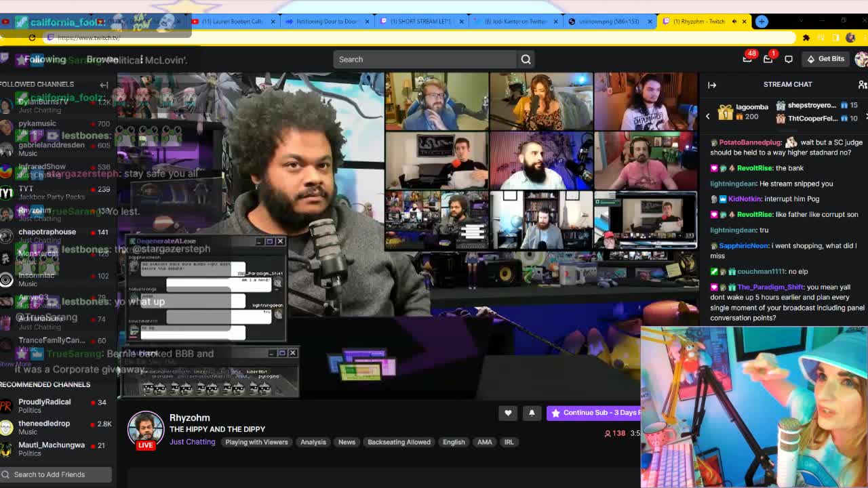Mute the Rhyzohm Twitch tab audio icon
The height and width of the screenshot is (488, 868).
734,21
